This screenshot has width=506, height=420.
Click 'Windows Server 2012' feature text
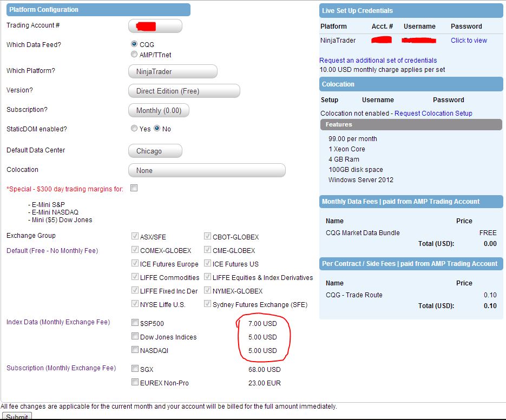(361, 180)
